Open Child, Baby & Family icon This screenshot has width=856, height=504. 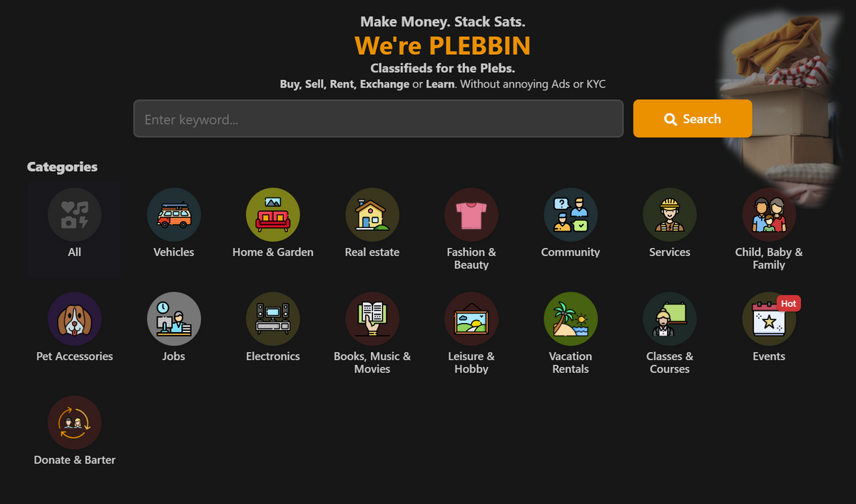tap(768, 215)
